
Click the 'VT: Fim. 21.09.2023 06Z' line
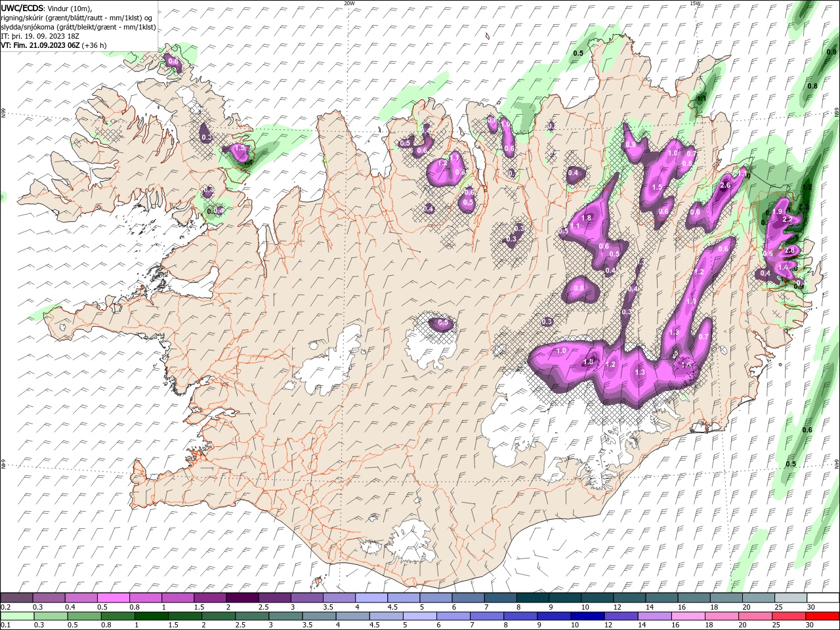click(x=41, y=45)
